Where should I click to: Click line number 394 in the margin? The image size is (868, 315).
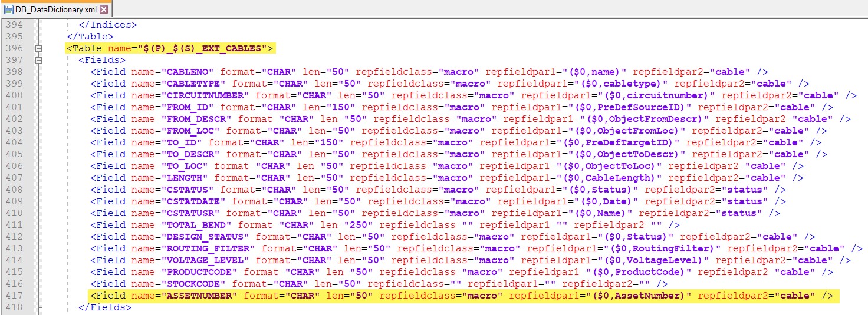tap(14, 25)
